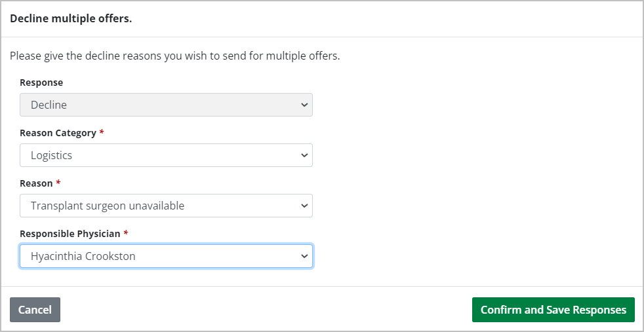Image resolution: width=644 pixels, height=332 pixels.
Task: Click the chevron on the Reason Category select
Action: 304,156
